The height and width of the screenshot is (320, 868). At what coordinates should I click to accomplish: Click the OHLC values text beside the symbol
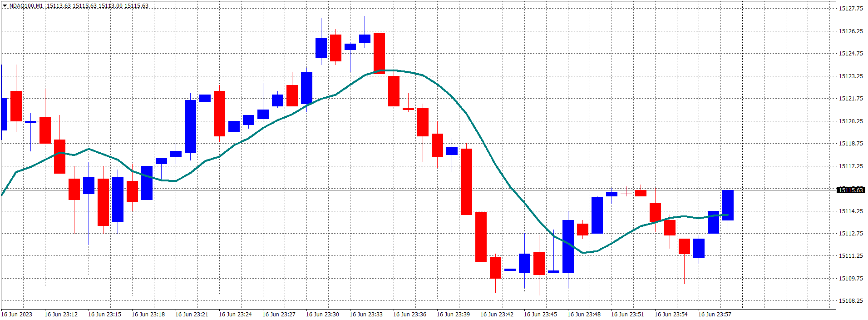(x=98, y=6)
